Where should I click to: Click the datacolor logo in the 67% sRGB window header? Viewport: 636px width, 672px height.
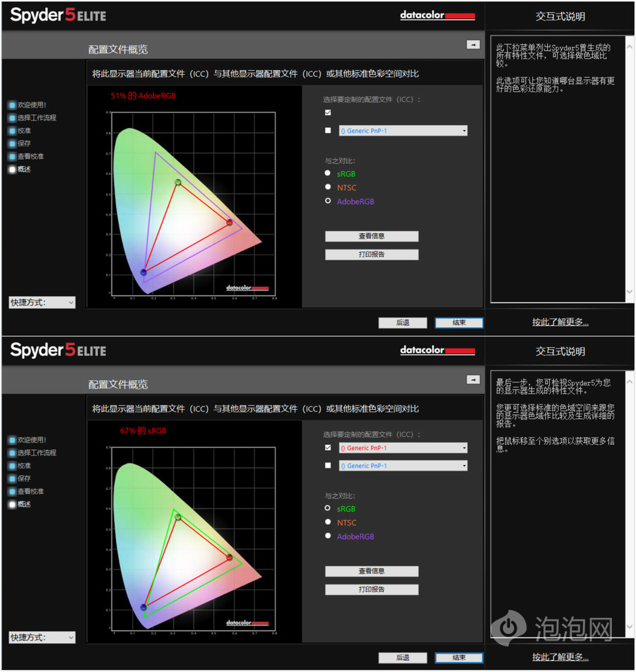pyautogui.click(x=437, y=350)
